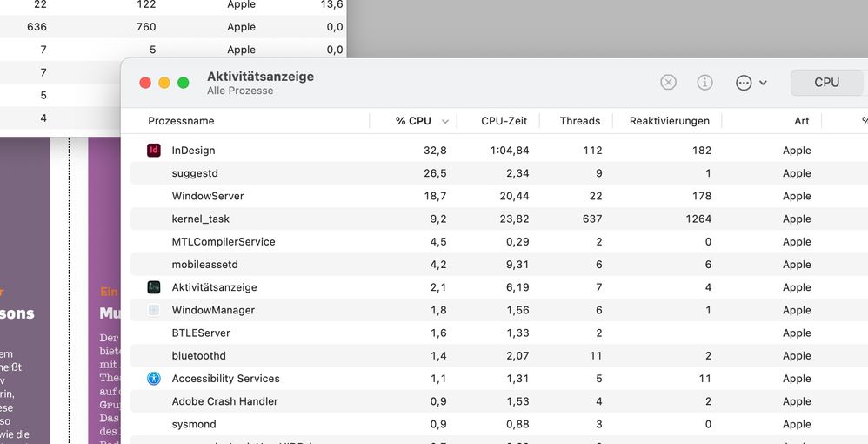Click the Accessibility Services icon
Viewport: 868px width, 444px height.
pyautogui.click(x=154, y=379)
